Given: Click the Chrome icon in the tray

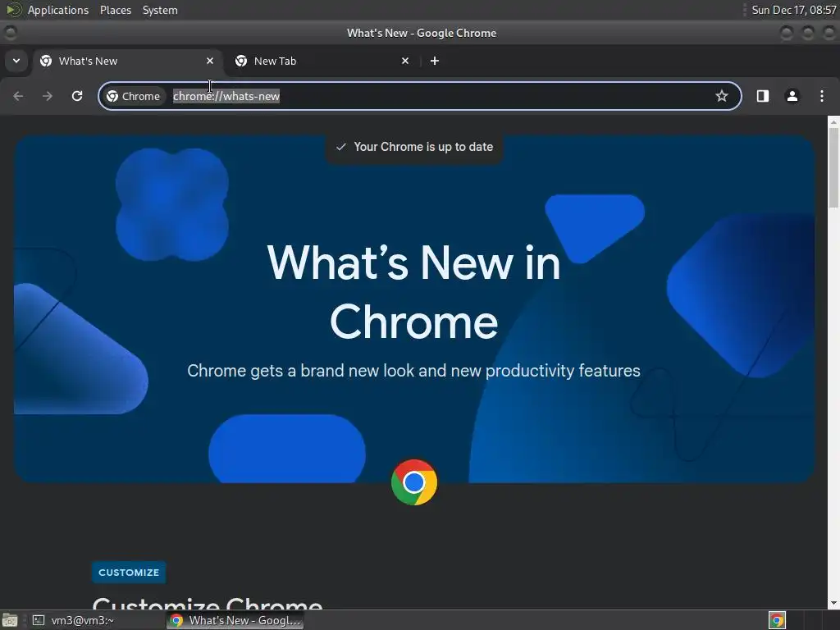Looking at the screenshot, I should point(777,620).
